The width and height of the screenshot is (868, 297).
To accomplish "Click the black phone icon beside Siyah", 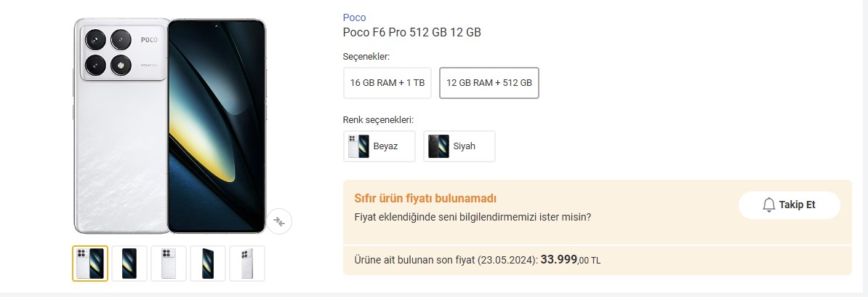I will click(438, 146).
